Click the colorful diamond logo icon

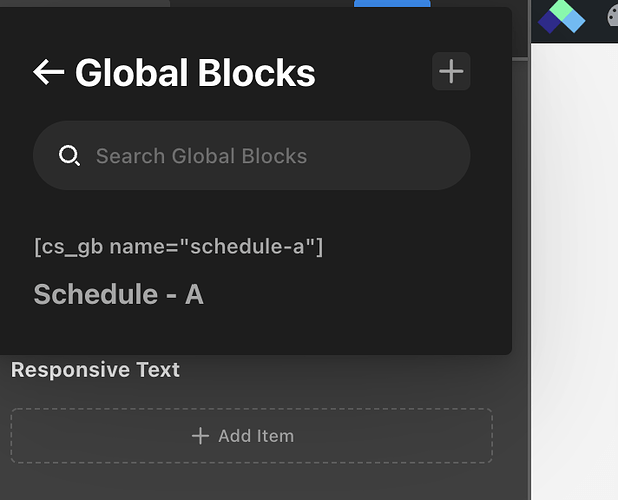point(561,16)
